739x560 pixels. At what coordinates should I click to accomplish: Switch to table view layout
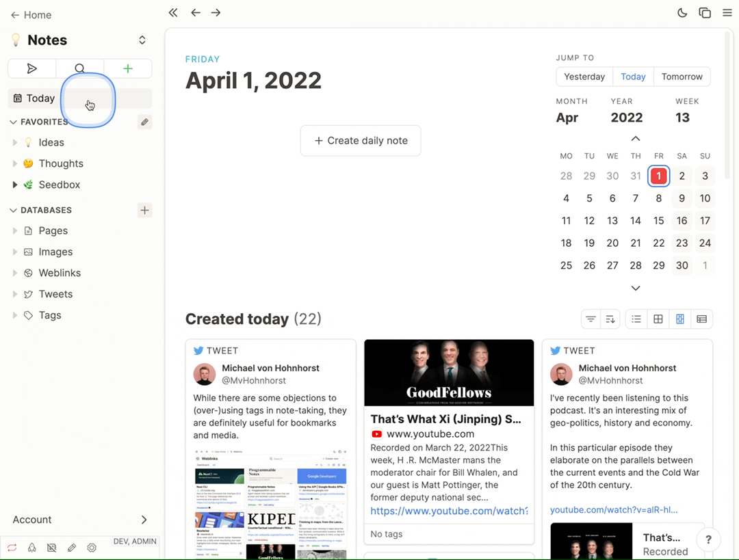click(701, 319)
